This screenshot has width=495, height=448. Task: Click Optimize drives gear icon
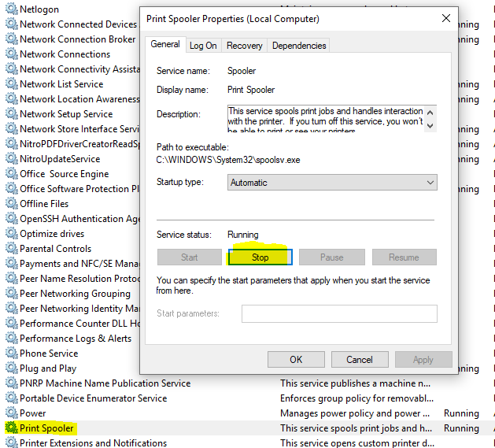click(11, 234)
